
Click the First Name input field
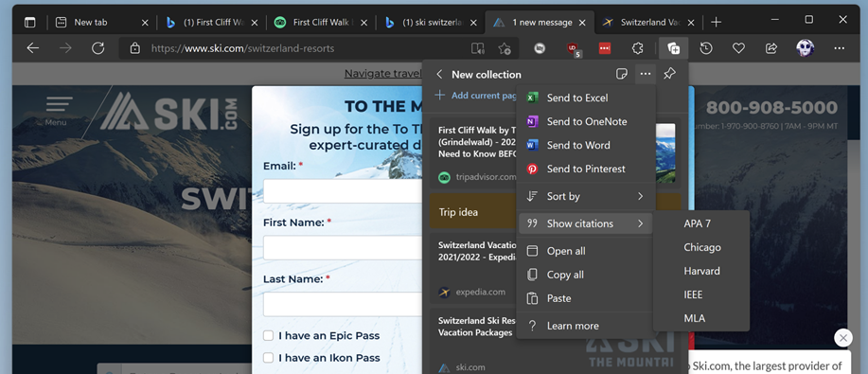[344, 248]
